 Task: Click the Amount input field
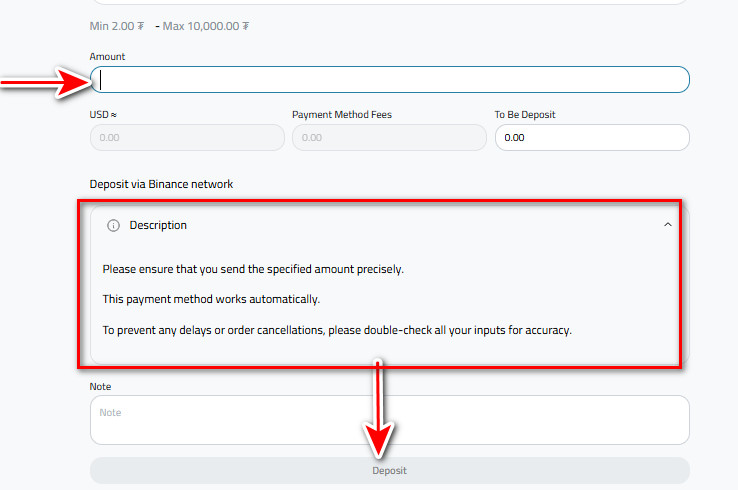pyautogui.click(x=390, y=80)
